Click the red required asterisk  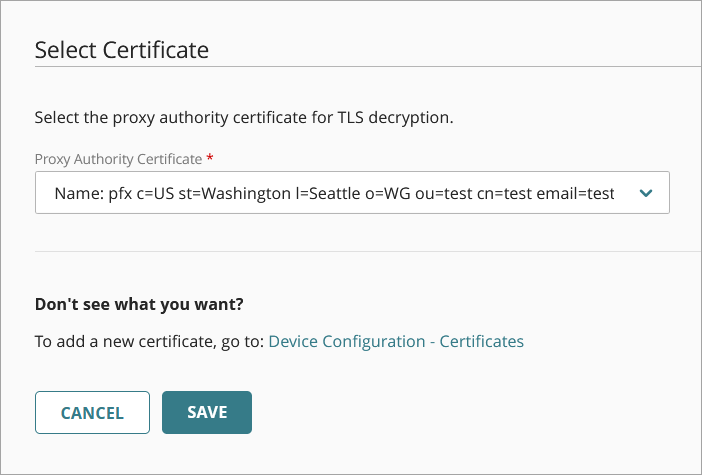pos(210,158)
